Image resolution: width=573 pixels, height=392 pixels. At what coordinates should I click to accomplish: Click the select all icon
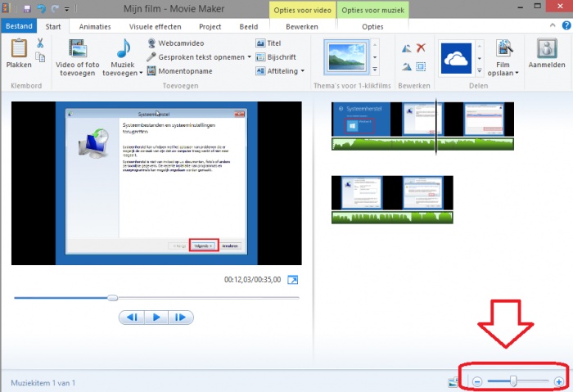pyautogui.click(x=421, y=66)
